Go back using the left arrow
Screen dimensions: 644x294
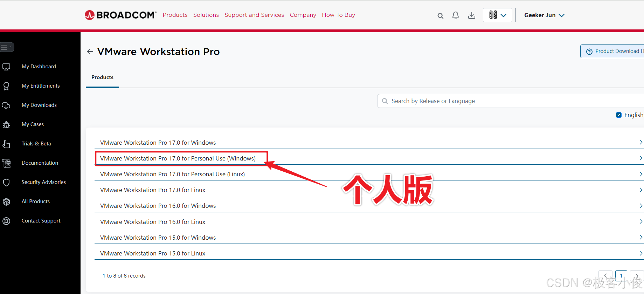[x=90, y=52]
